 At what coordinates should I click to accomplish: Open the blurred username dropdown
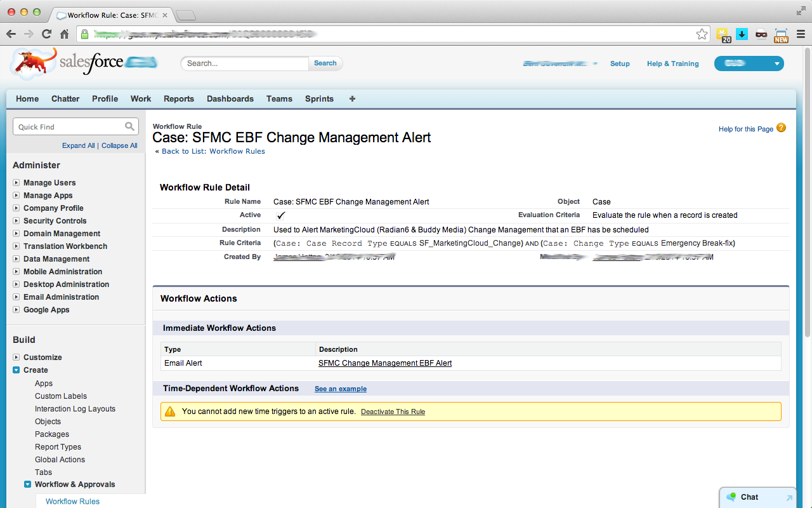pos(560,63)
